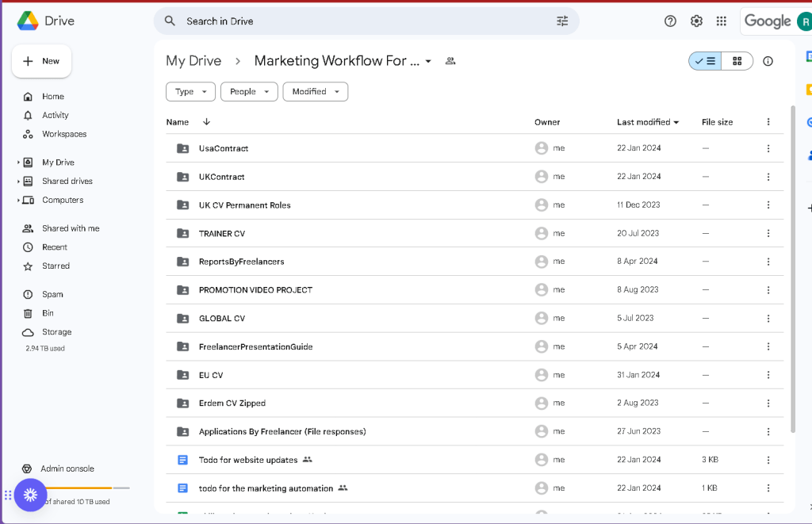Click the Owner column header
This screenshot has height=524, width=812.
point(547,122)
